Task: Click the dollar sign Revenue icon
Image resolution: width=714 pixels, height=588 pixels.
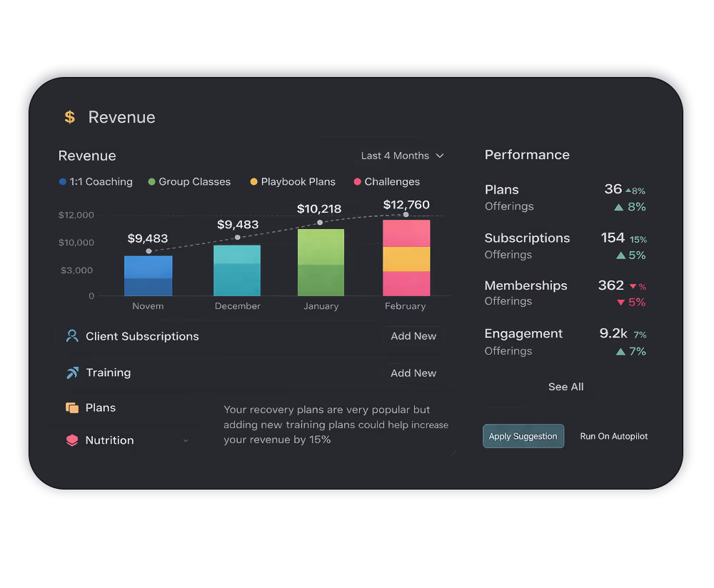Action: tap(69, 117)
